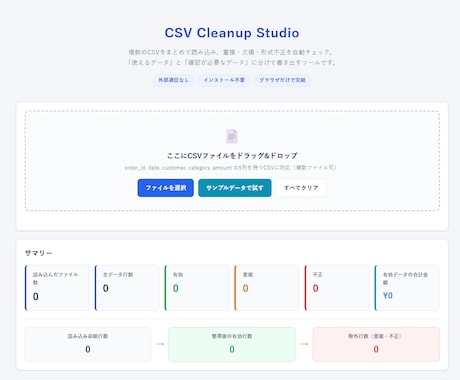This screenshot has height=380, width=460.
Task: Select the green 有効 summary card
Action: coord(197,288)
